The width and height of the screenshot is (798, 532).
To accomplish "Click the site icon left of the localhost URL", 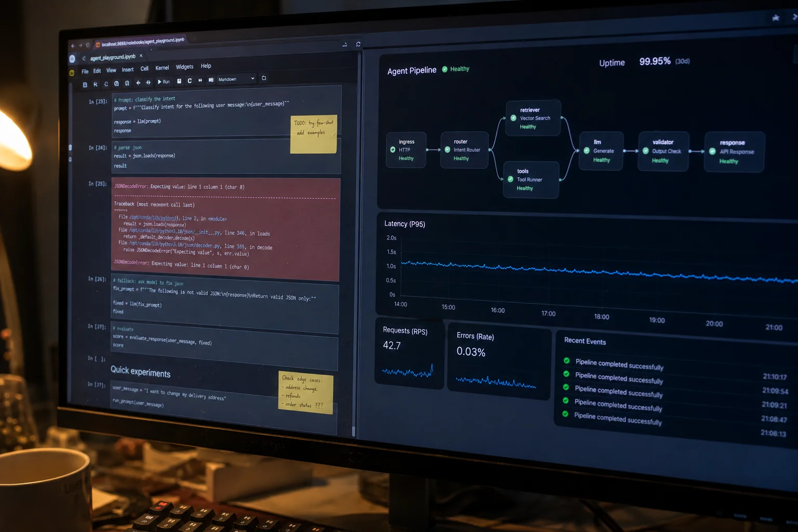I will tap(98, 45).
